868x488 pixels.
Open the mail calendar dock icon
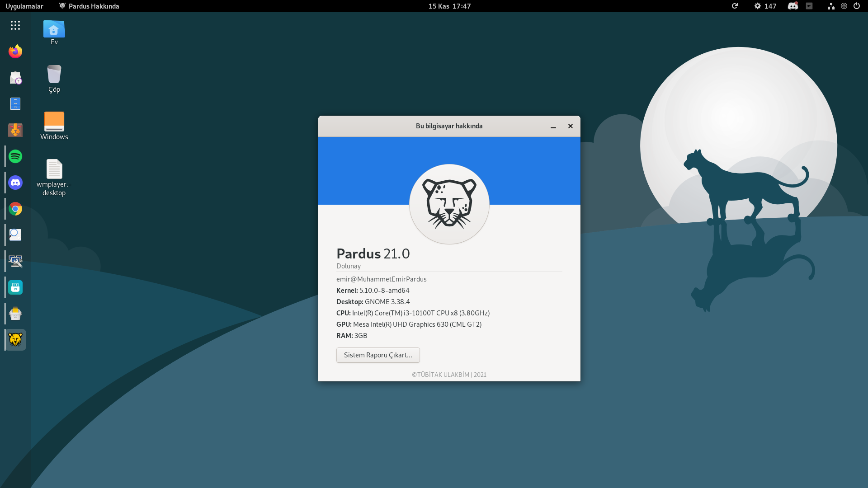(x=15, y=78)
